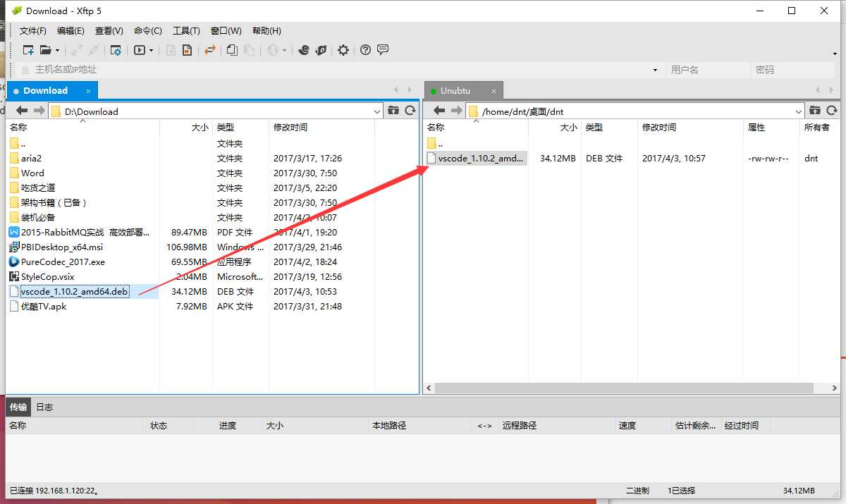Expand the host address dropdown arrow
Viewport: 846px width, 504px height.
[656, 70]
